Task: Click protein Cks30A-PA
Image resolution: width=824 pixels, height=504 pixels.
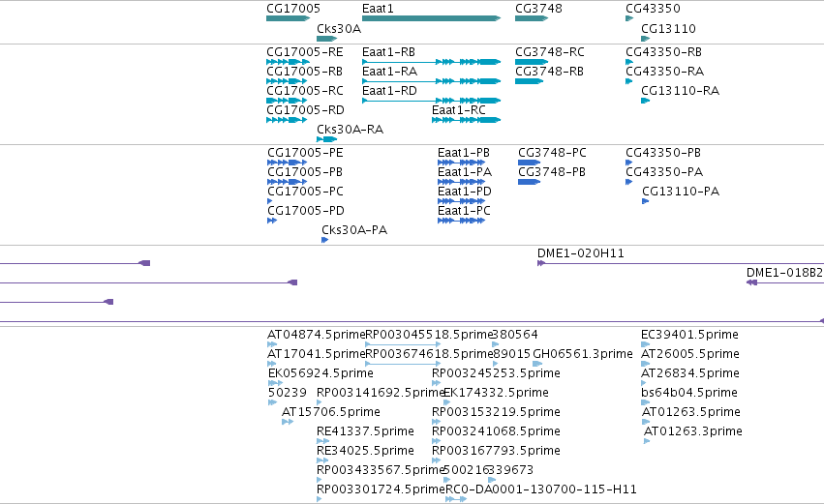Action: tap(354, 230)
